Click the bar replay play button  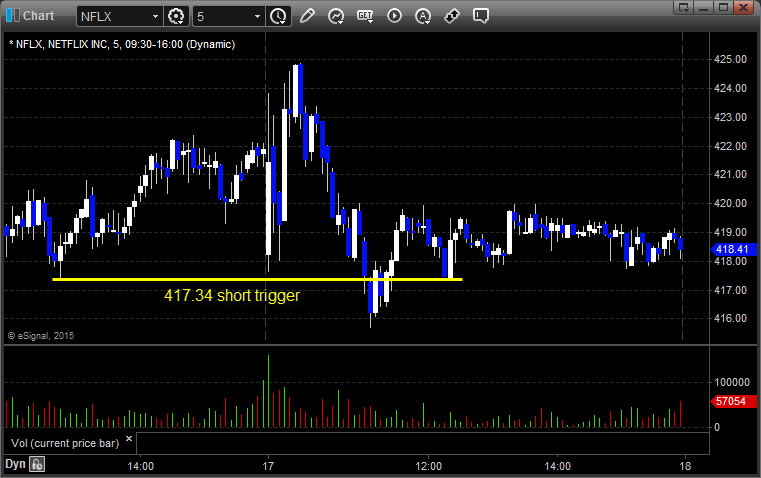394,16
